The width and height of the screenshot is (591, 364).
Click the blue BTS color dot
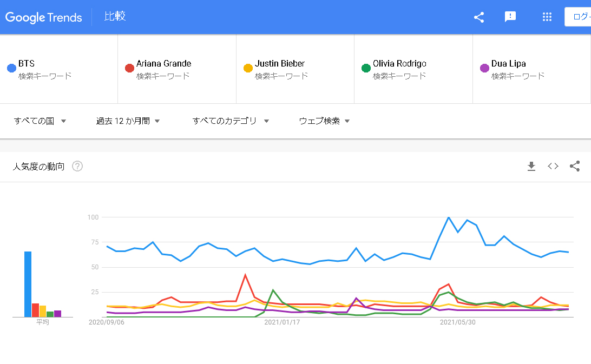pos(11,68)
